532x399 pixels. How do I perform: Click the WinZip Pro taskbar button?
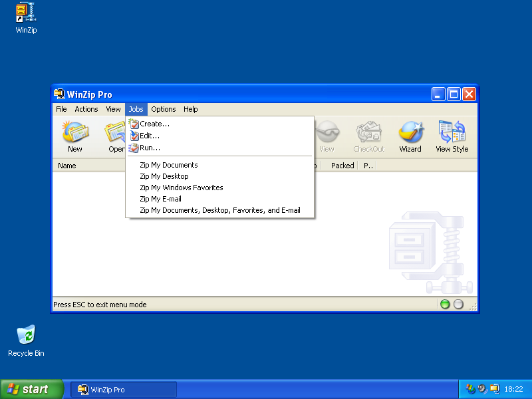124,390
